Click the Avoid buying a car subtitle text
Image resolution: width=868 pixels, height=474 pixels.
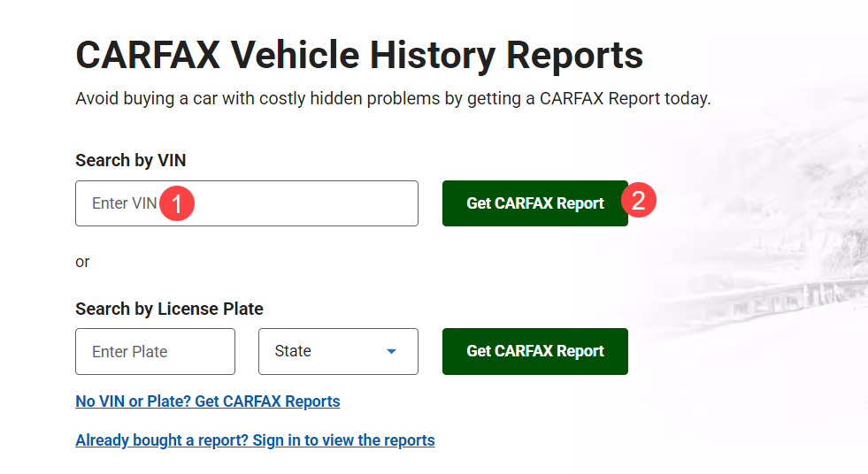coord(393,98)
